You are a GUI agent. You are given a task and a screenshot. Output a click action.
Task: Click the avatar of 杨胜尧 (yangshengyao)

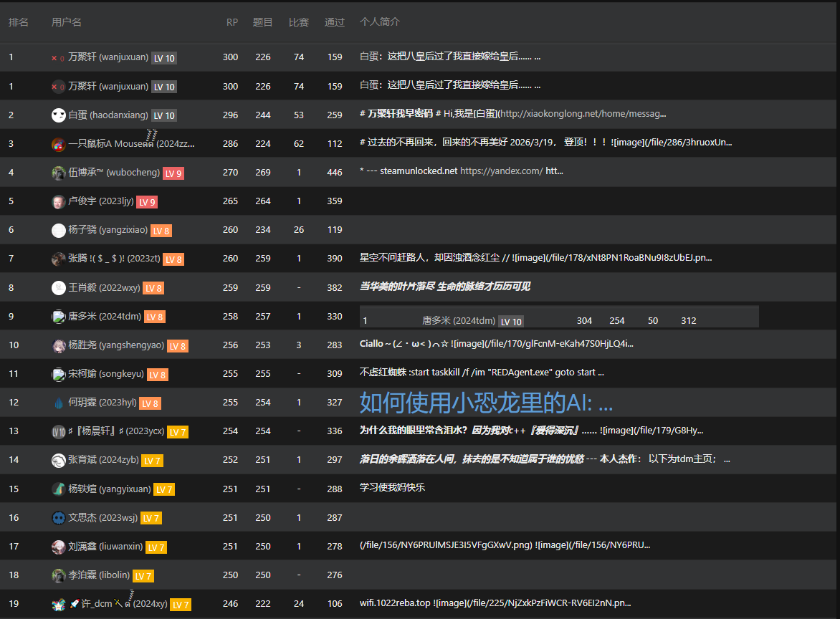click(58, 345)
